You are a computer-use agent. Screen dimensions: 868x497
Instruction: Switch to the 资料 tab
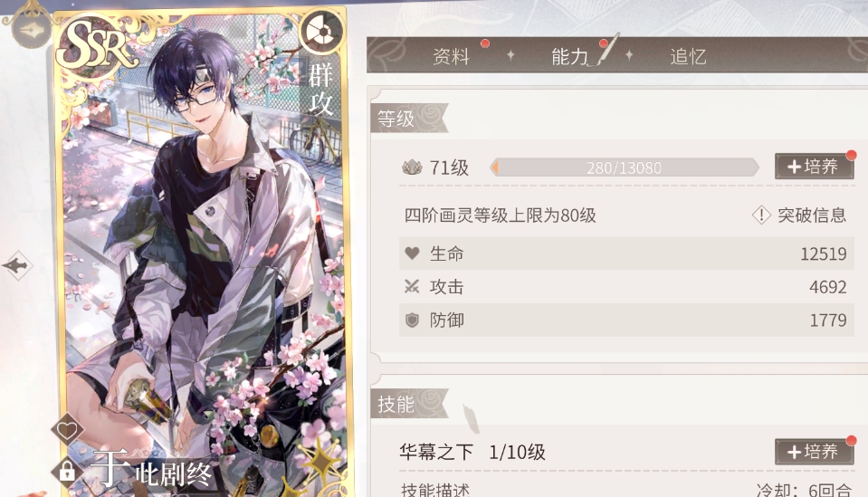tap(451, 56)
